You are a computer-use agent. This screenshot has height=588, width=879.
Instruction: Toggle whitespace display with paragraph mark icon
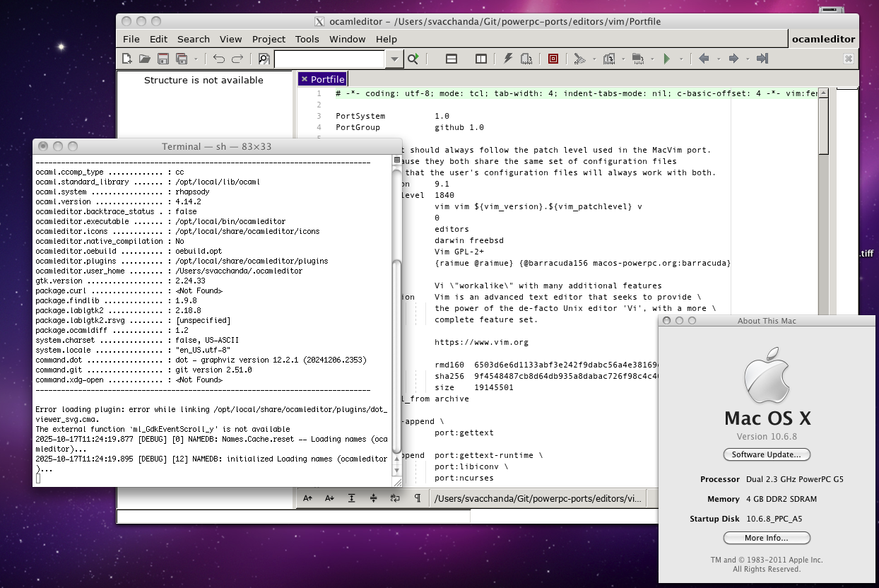pos(418,498)
